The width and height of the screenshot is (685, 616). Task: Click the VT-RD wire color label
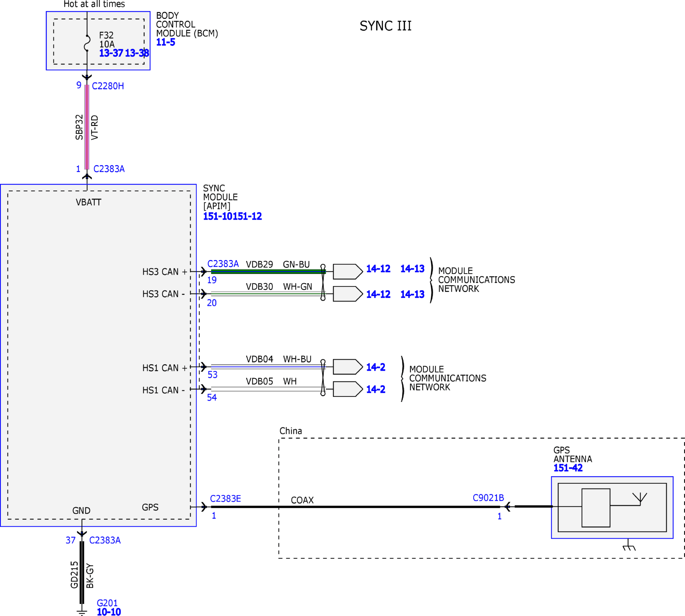tap(95, 127)
